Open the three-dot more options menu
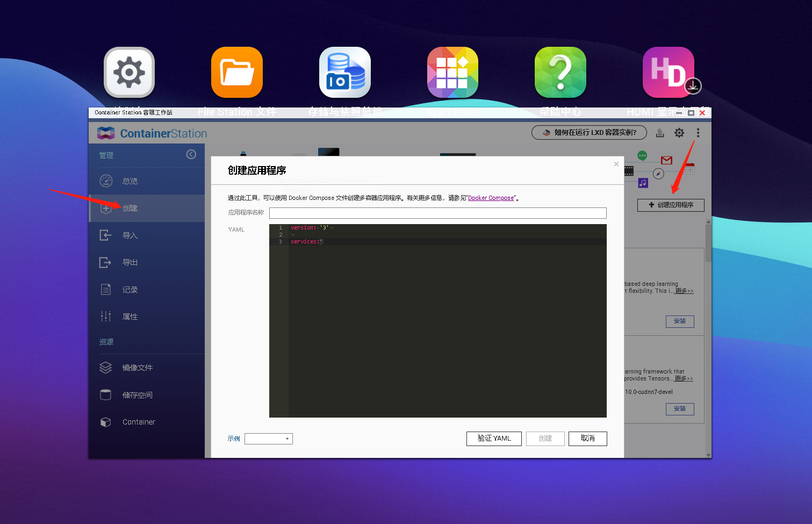 click(x=698, y=133)
